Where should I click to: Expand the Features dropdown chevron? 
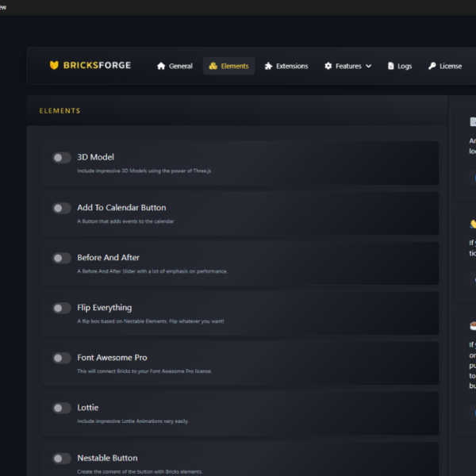pyautogui.click(x=369, y=66)
